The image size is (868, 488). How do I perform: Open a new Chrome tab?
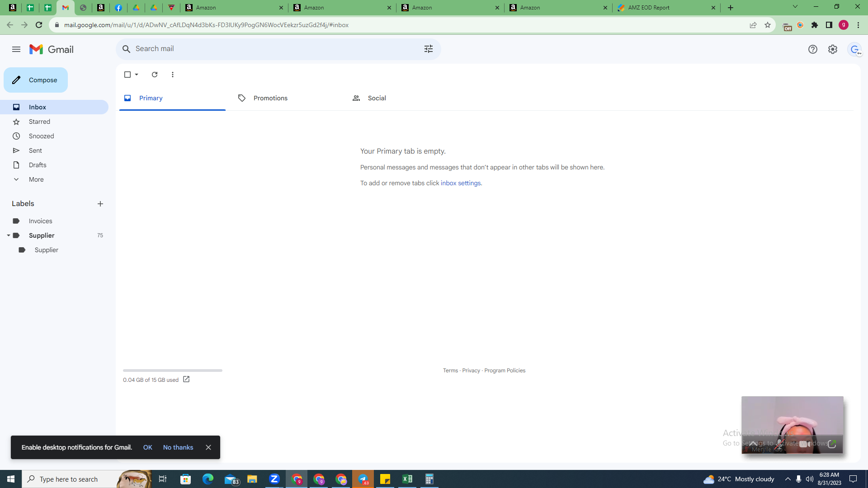731,8
